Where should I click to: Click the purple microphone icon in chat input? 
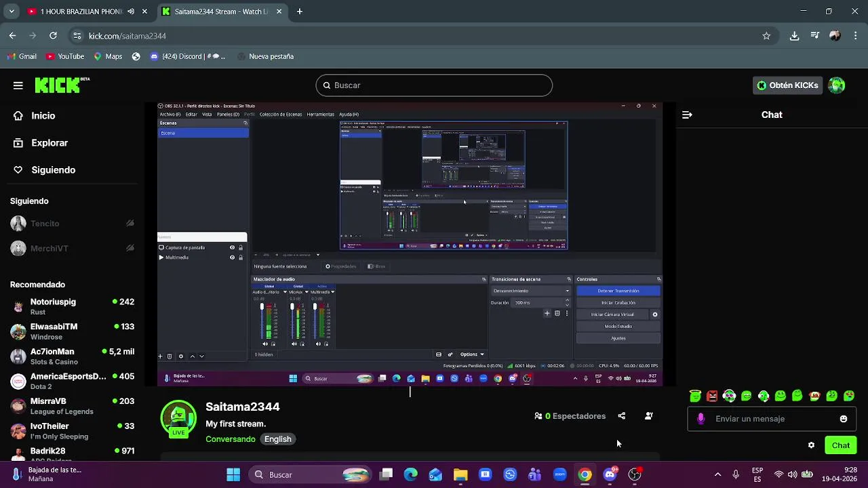[x=701, y=419]
